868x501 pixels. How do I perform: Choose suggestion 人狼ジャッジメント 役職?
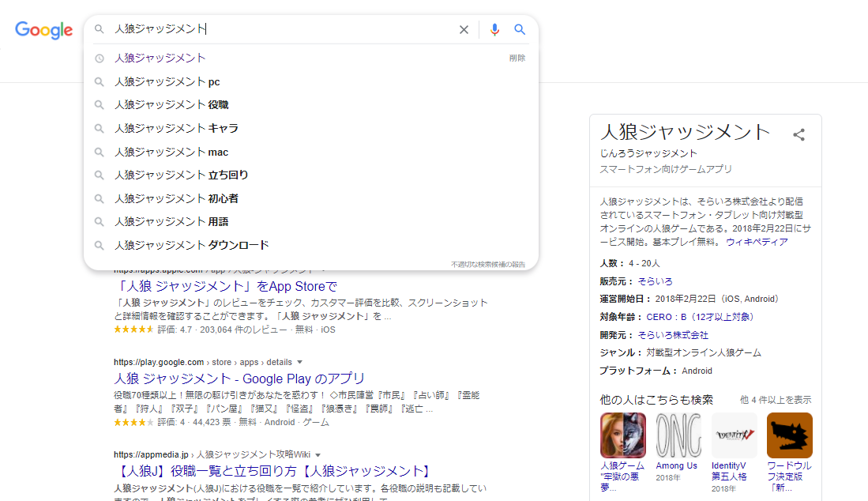coord(310,104)
